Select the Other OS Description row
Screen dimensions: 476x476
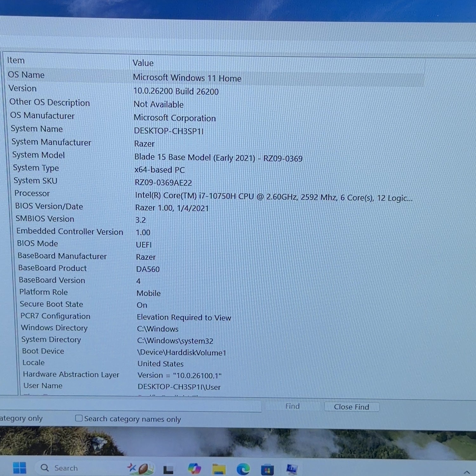(x=50, y=102)
